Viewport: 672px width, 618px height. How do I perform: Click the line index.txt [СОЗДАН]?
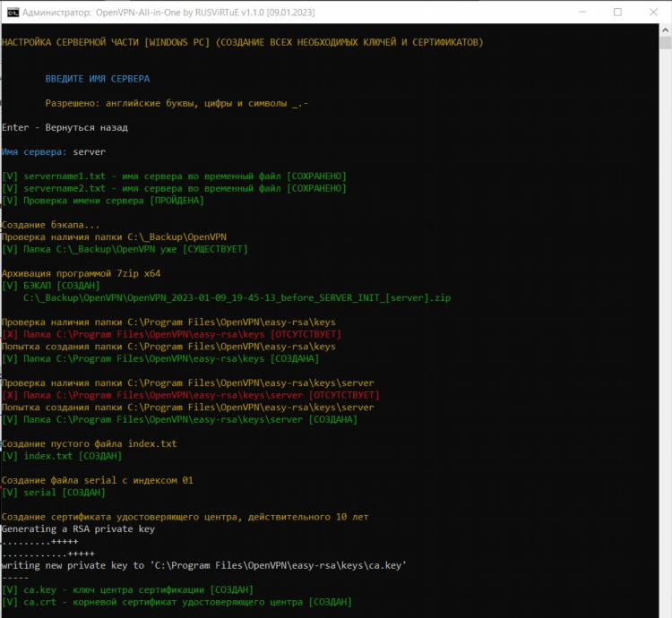[62, 456]
